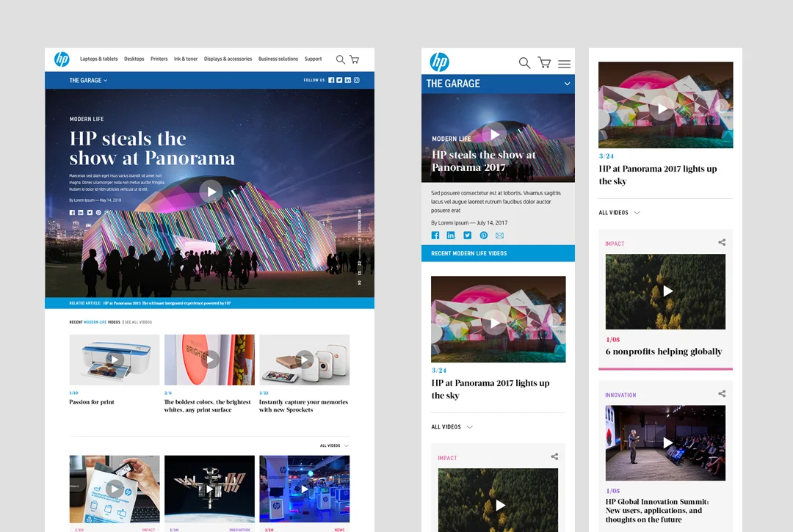Image resolution: width=793 pixels, height=532 pixels.
Task: Click the Recent Modern Life Videos bar
Action: coord(498,253)
